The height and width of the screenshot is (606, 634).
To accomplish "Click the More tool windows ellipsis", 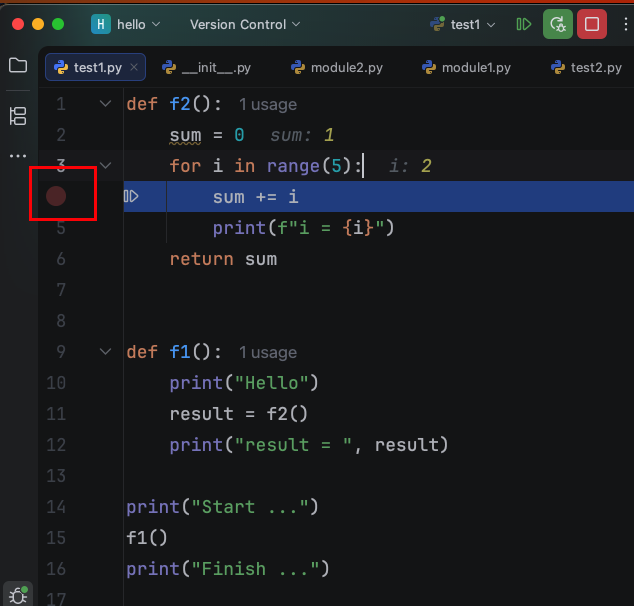I will click(18, 156).
